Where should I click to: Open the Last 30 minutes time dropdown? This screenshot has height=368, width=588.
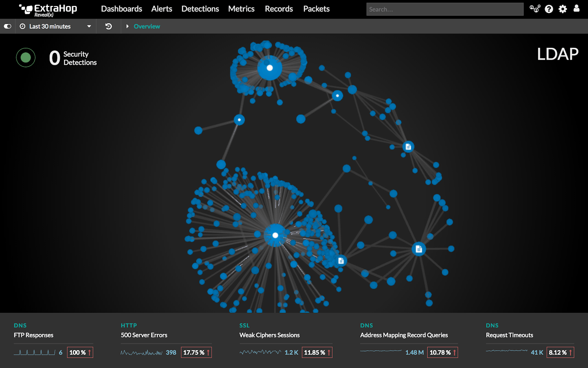55,26
